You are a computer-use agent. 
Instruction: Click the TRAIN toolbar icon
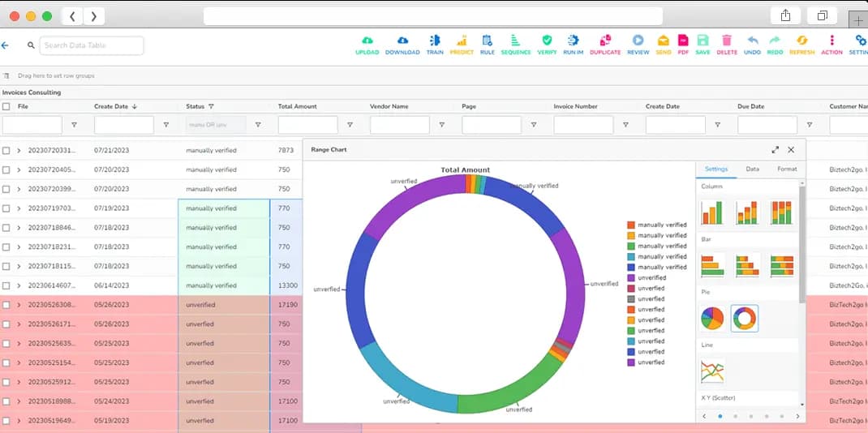[435, 41]
